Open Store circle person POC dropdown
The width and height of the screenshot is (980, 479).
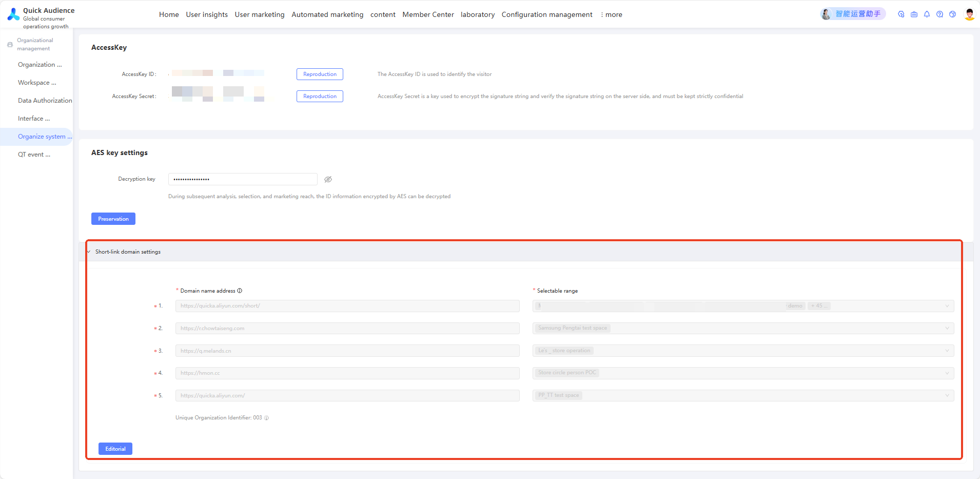(743, 373)
